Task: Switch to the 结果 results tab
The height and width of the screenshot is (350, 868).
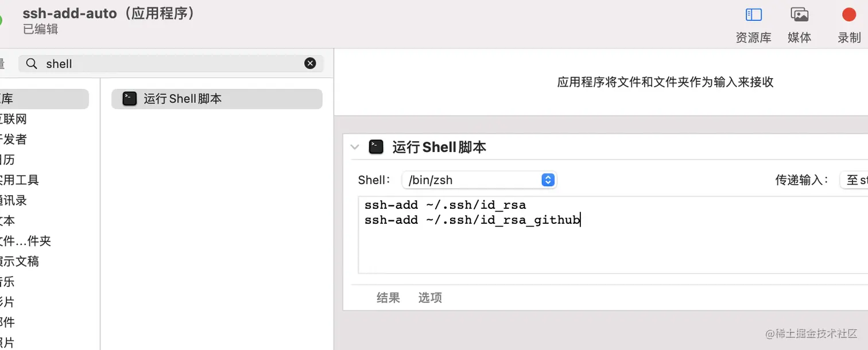Action: [x=388, y=298]
